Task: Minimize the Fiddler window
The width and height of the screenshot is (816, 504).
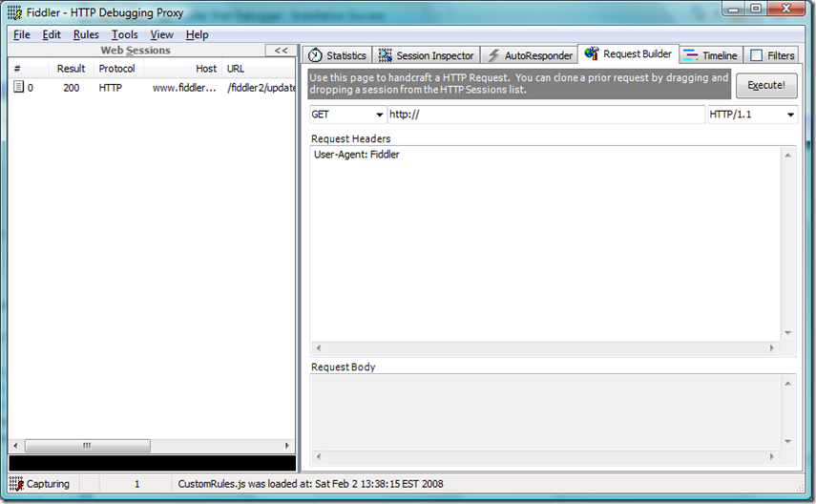Action: [x=734, y=9]
